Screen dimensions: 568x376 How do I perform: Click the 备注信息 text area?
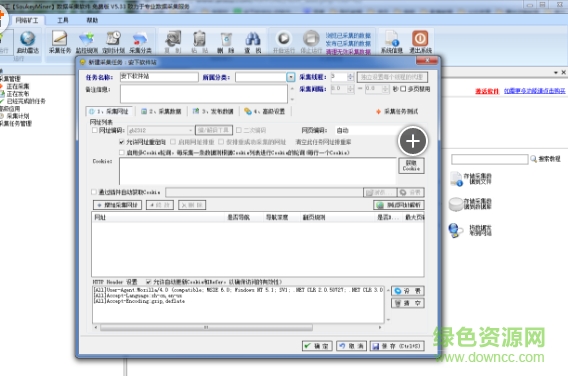pyautogui.click(x=204, y=94)
